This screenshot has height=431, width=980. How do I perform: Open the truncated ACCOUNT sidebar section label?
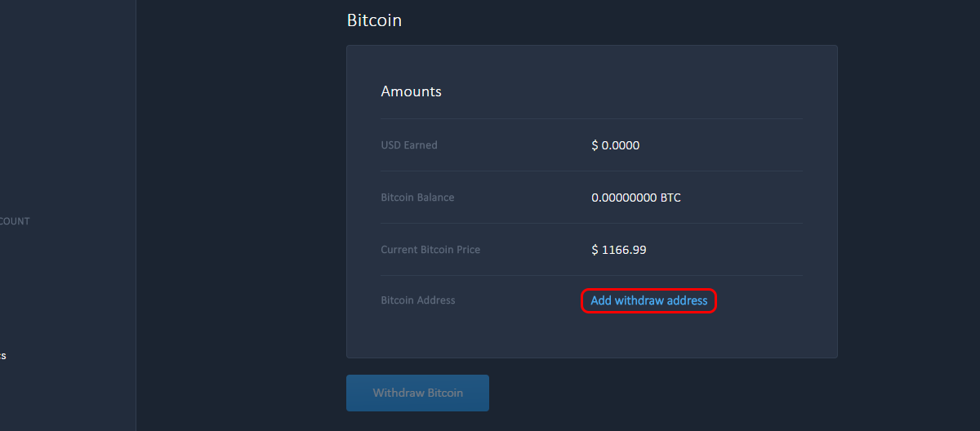click(x=15, y=221)
